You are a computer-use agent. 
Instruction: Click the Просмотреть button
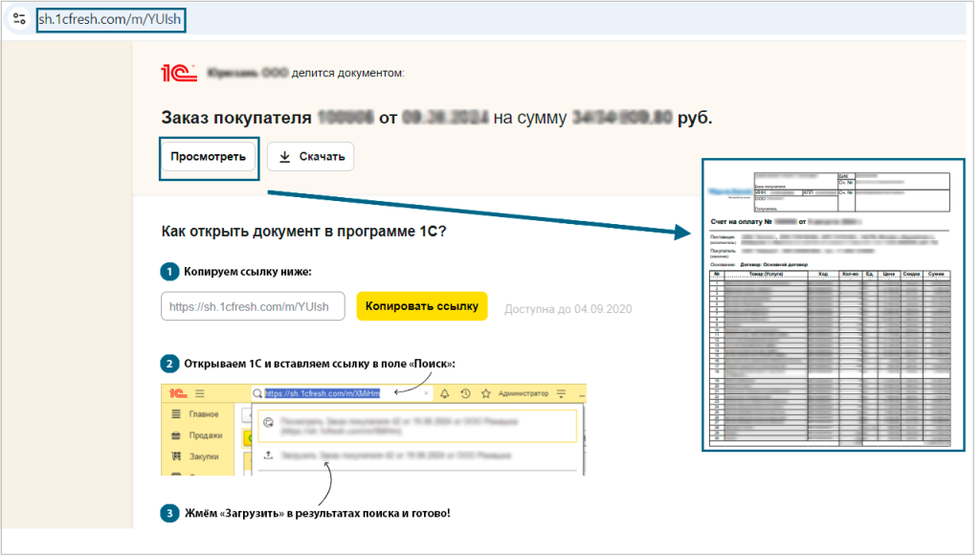pos(209,156)
